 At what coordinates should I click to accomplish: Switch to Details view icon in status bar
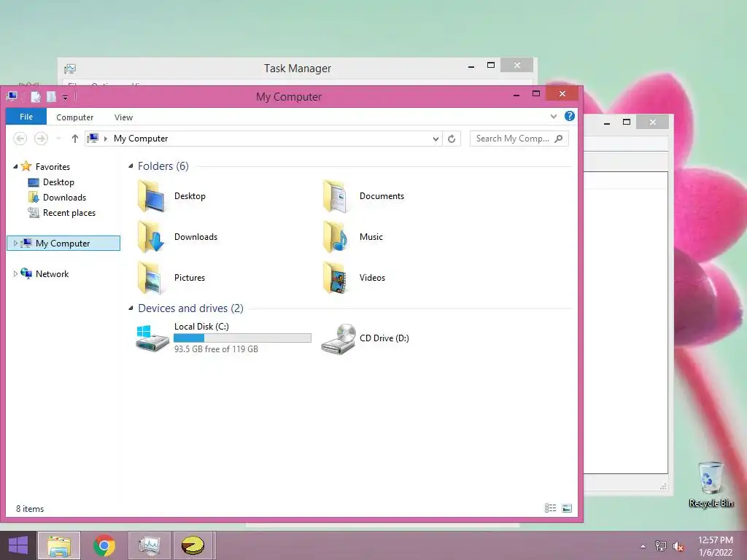pos(550,508)
